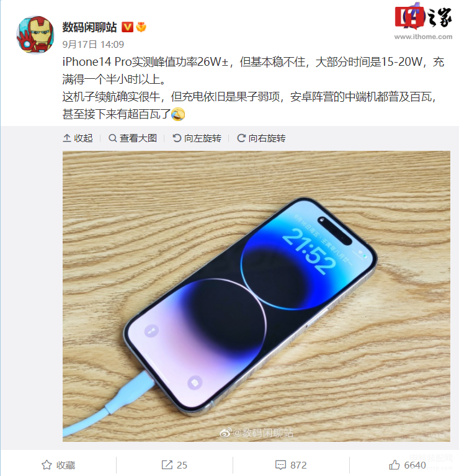
Task: Rotate image right with 向右旋转
Action: [x=261, y=138]
